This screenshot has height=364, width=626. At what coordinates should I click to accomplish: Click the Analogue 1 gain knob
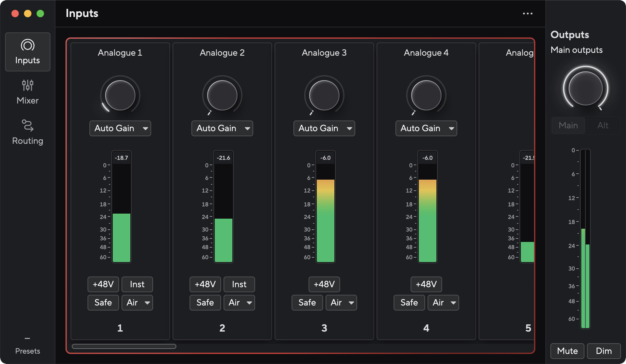120,95
